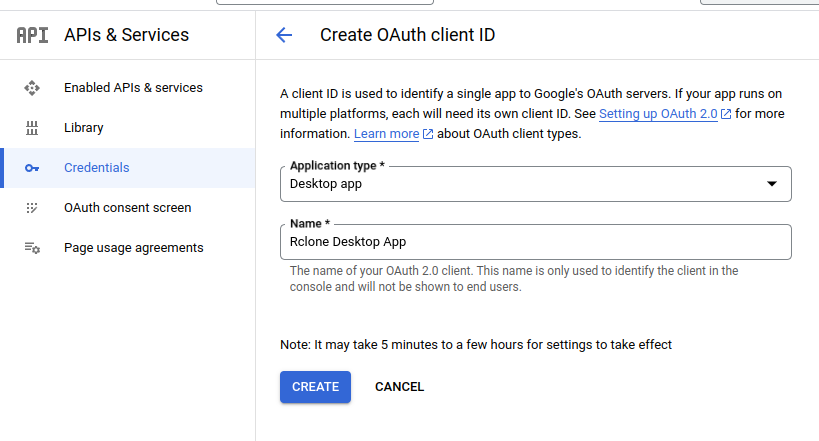Click the blue CREATE button
This screenshot has height=441, width=819.
click(x=315, y=387)
